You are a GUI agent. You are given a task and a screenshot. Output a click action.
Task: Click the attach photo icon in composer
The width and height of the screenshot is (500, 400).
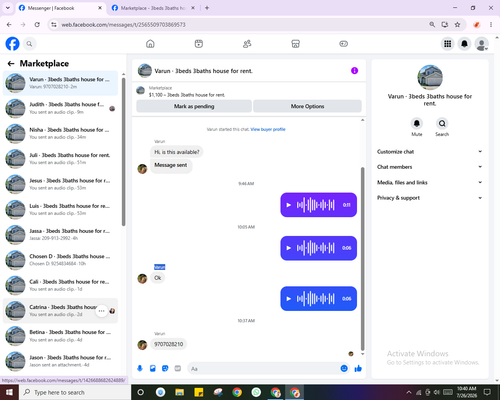tap(153, 368)
